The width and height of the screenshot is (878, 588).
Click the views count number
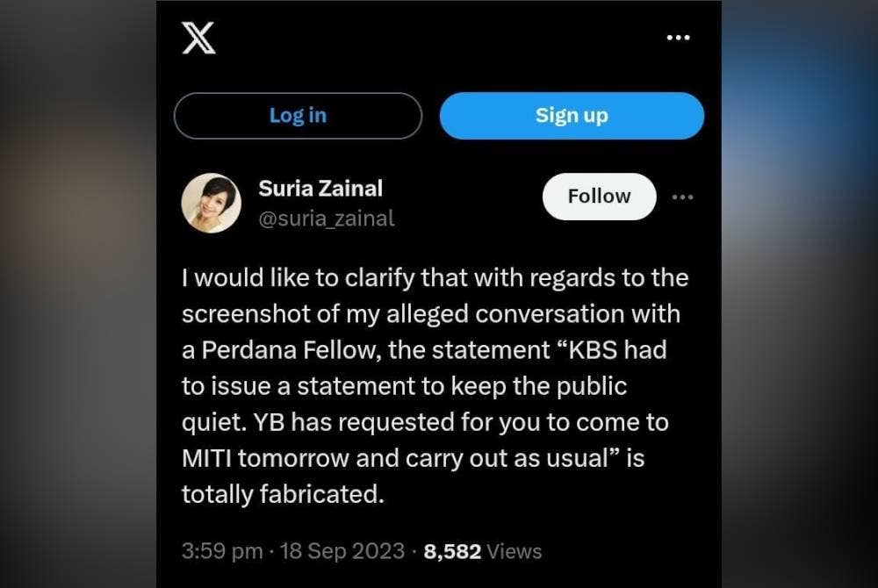[453, 551]
